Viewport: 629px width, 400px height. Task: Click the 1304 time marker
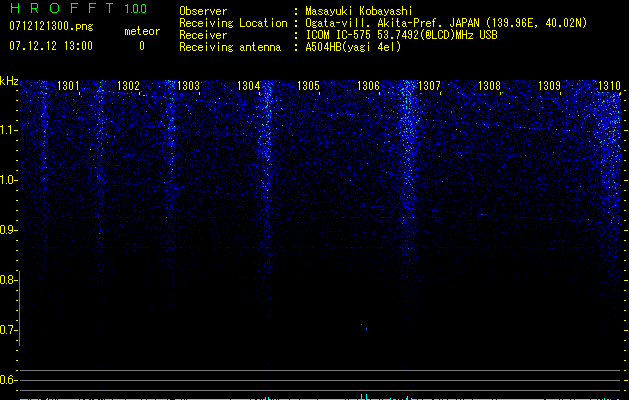[248, 85]
